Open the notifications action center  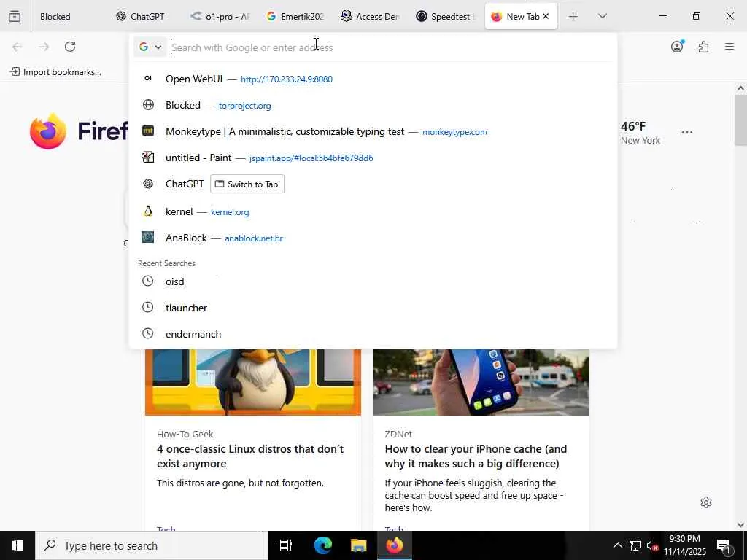pyautogui.click(x=724, y=545)
